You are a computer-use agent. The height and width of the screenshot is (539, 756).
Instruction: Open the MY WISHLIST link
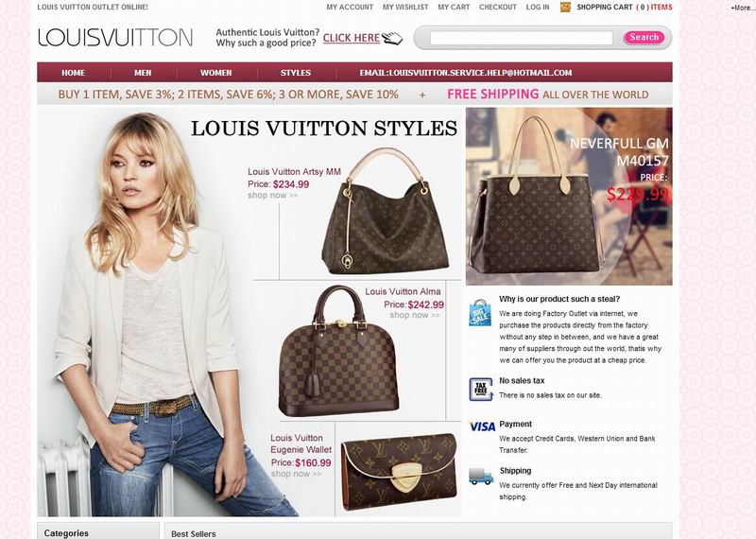tap(405, 8)
